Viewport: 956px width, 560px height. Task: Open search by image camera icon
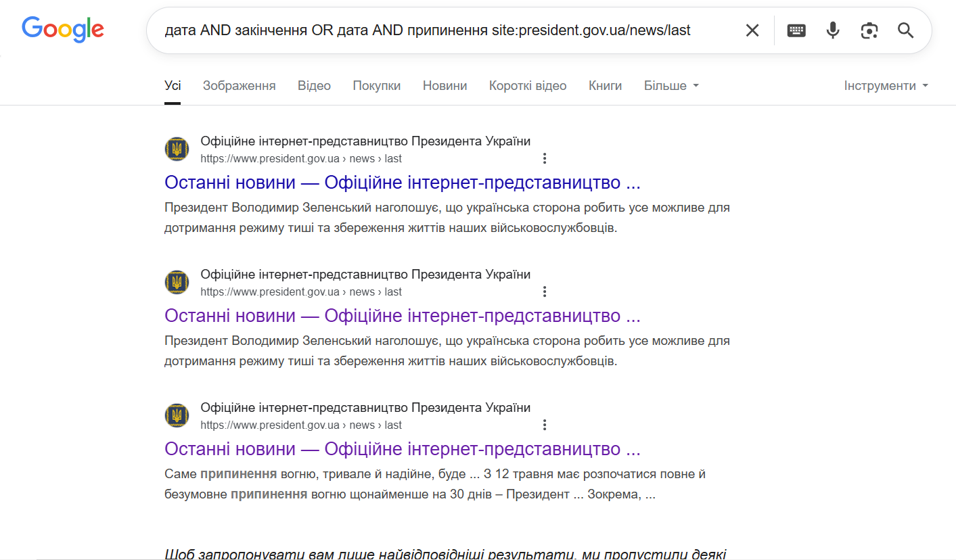pyautogui.click(x=869, y=30)
